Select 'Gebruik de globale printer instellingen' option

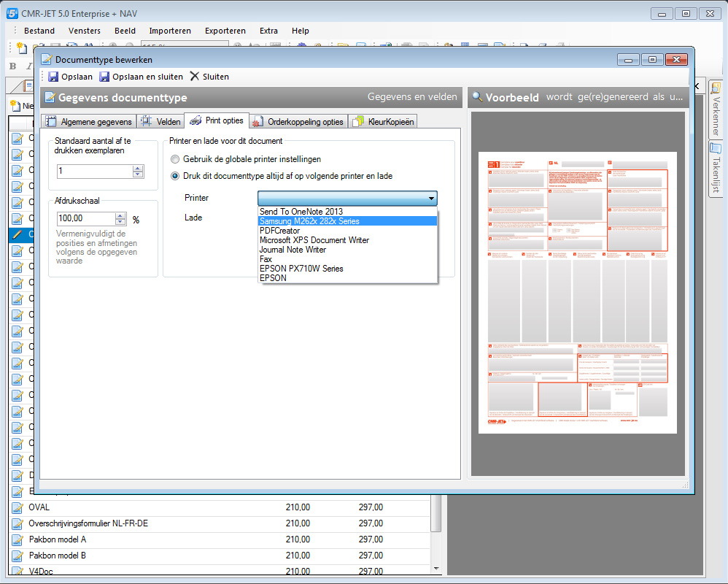click(x=174, y=159)
